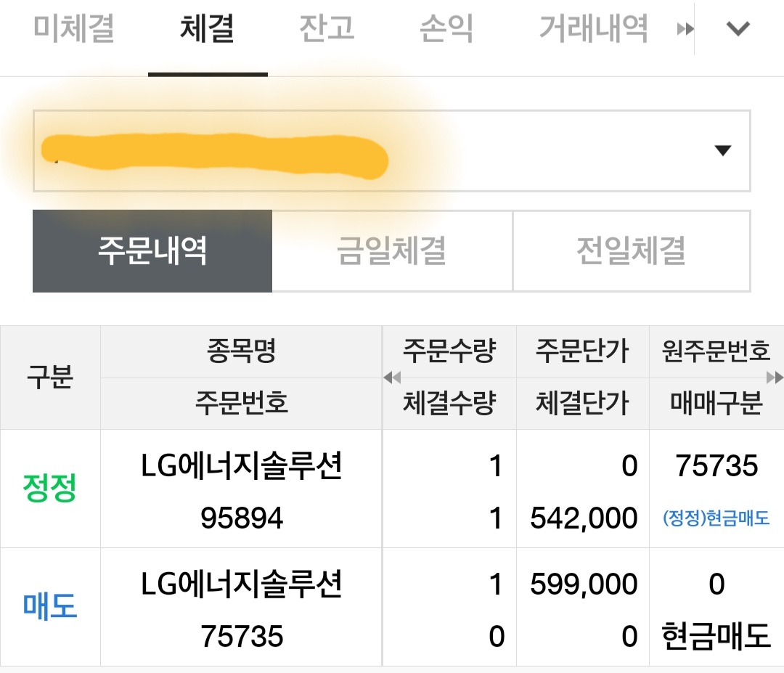Image resolution: width=784 pixels, height=673 pixels.
Task: Click order number 75735 in the 매도 row
Action: coord(242,636)
